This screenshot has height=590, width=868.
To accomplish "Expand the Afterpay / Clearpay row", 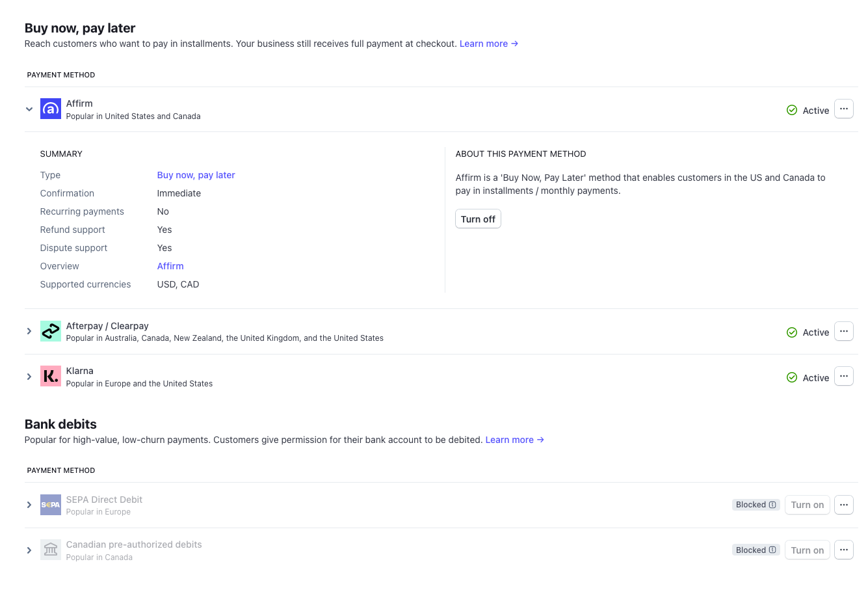I will [x=29, y=332].
